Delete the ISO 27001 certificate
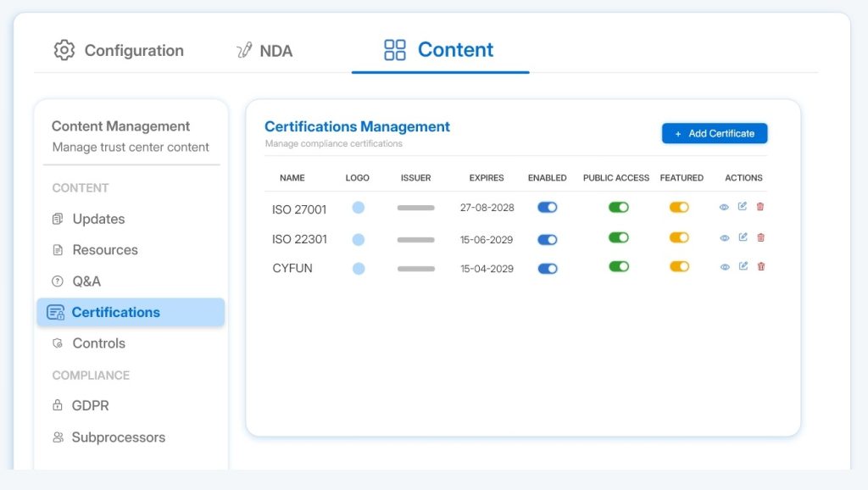Viewport: 868px width, 490px height. coord(760,207)
